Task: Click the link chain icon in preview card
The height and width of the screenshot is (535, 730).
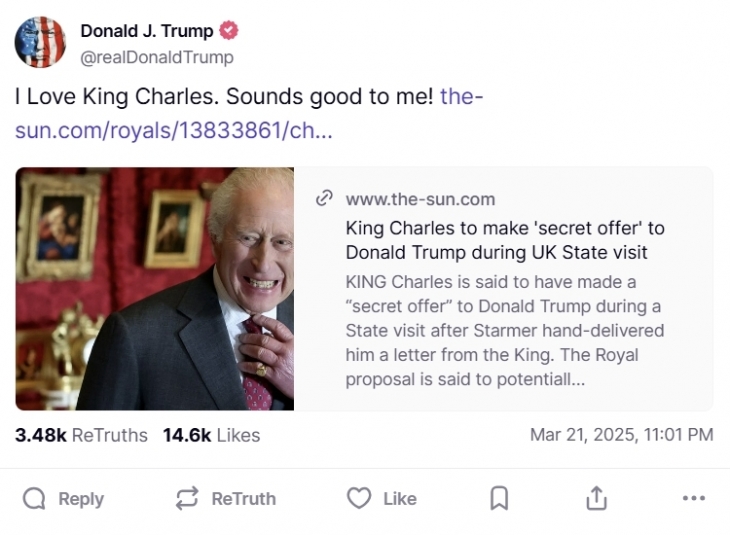Action: pyautogui.click(x=323, y=199)
